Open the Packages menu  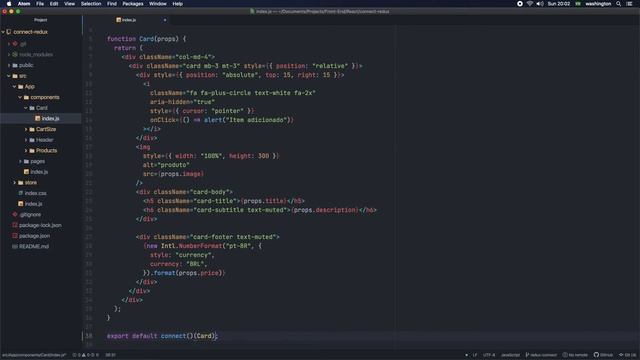pyautogui.click(x=133, y=4)
